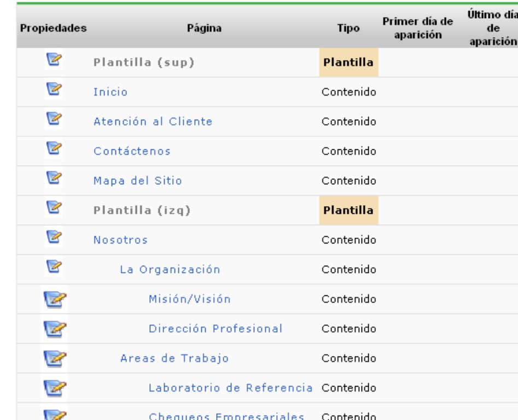Open properties icon for Misión/Visión

point(55,299)
